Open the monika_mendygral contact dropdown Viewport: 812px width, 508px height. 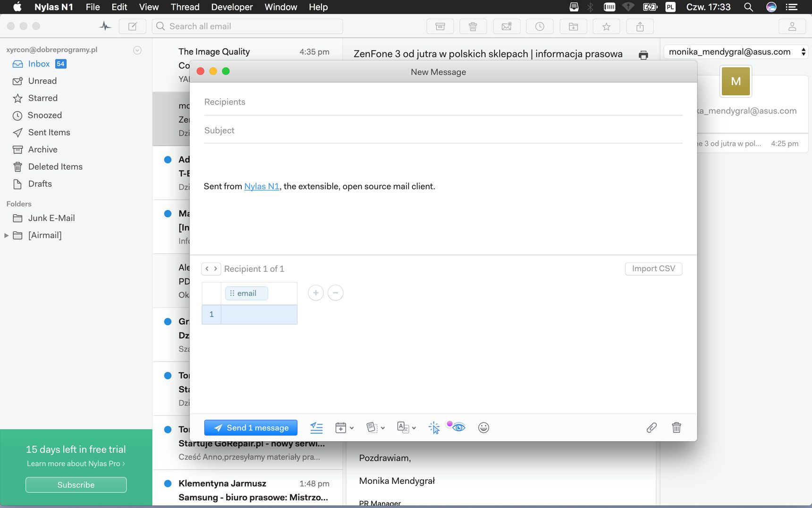tap(736, 52)
